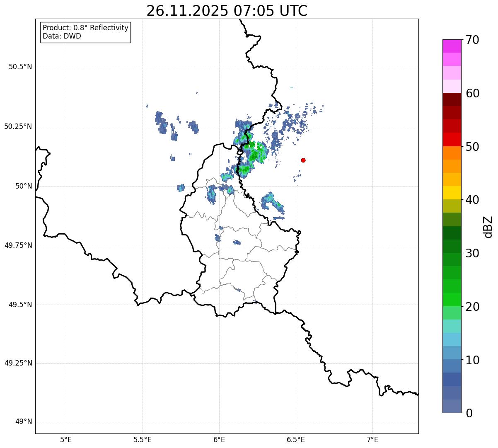498x448 pixels.
Task: Click the turquoise colorbar segment below 20
Action: click(452, 326)
